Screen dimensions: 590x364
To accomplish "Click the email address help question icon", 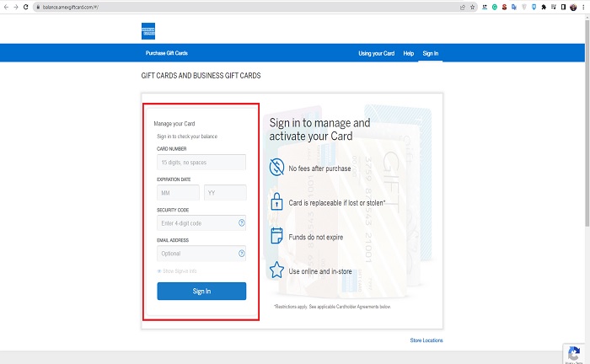I will pos(242,254).
